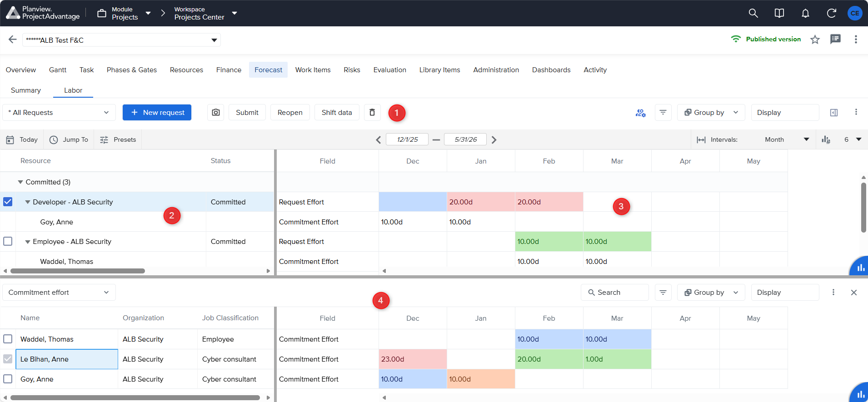Open the All Requests dropdown
Screen dimensions: 868x402
(x=59, y=113)
